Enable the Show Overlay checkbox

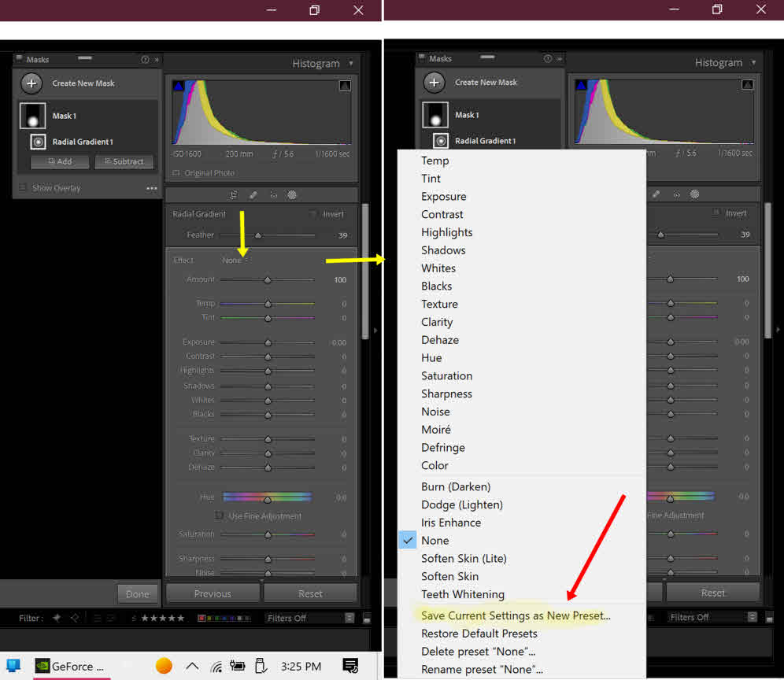[23, 188]
